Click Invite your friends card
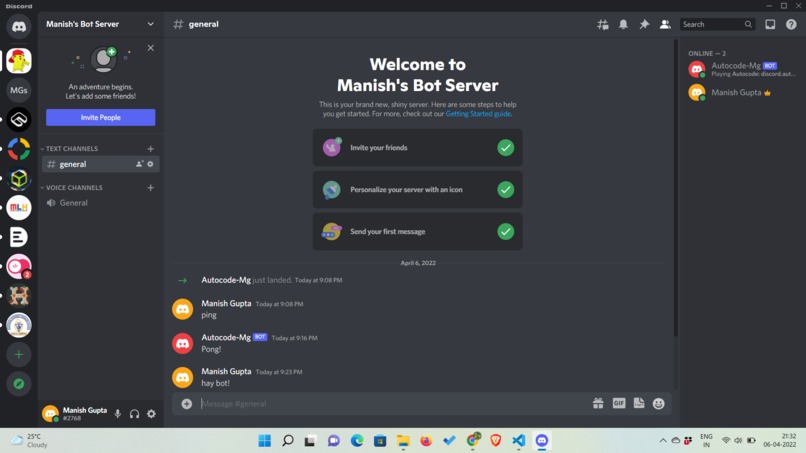The height and width of the screenshot is (453, 806). (x=417, y=148)
